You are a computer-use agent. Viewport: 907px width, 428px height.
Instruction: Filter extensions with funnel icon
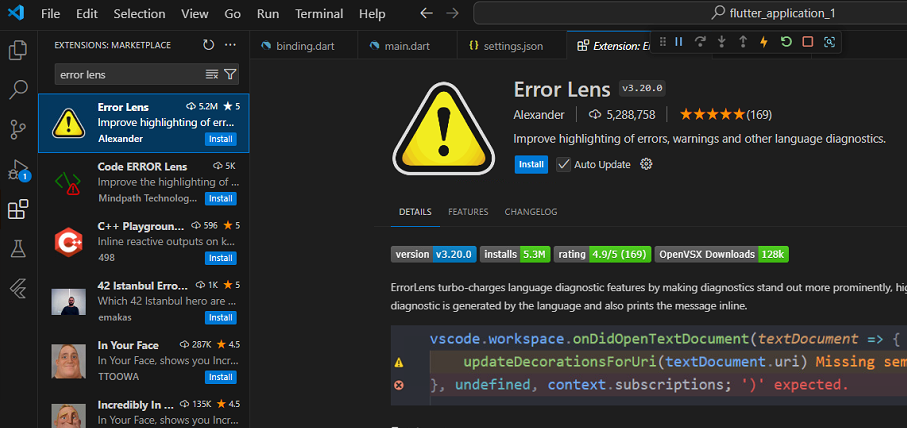click(230, 74)
